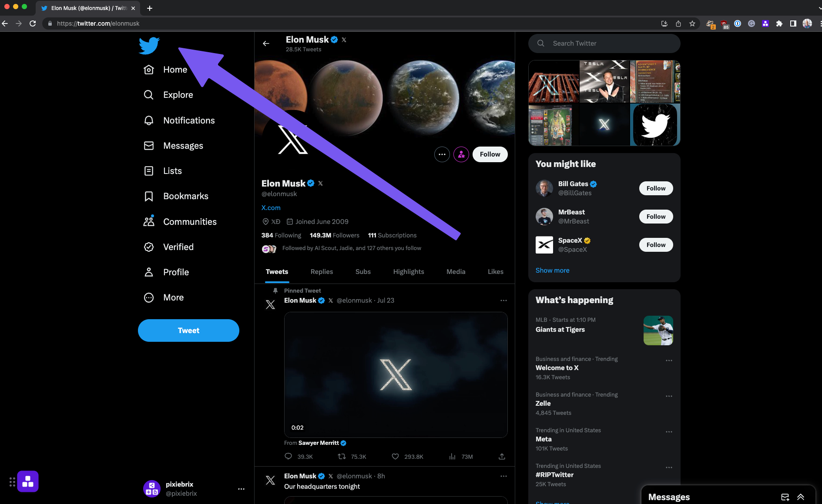Viewport: 822px width, 504px height.
Task: Open Lists in the sidebar
Action: [x=163, y=171]
